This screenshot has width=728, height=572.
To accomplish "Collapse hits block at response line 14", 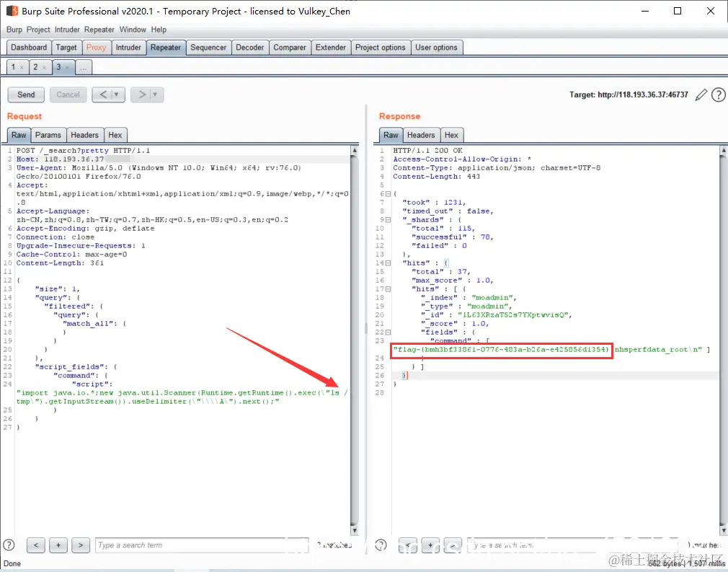I will [x=388, y=263].
